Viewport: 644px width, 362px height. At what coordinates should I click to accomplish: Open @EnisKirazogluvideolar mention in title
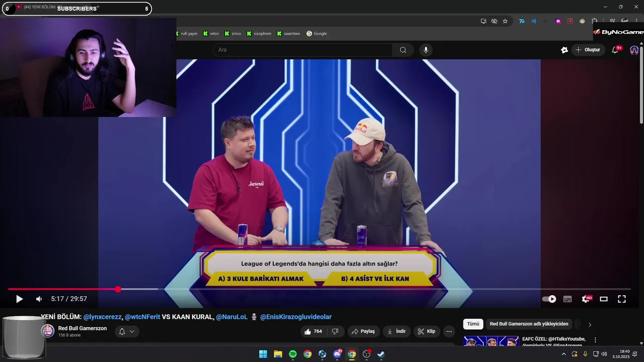(x=296, y=317)
